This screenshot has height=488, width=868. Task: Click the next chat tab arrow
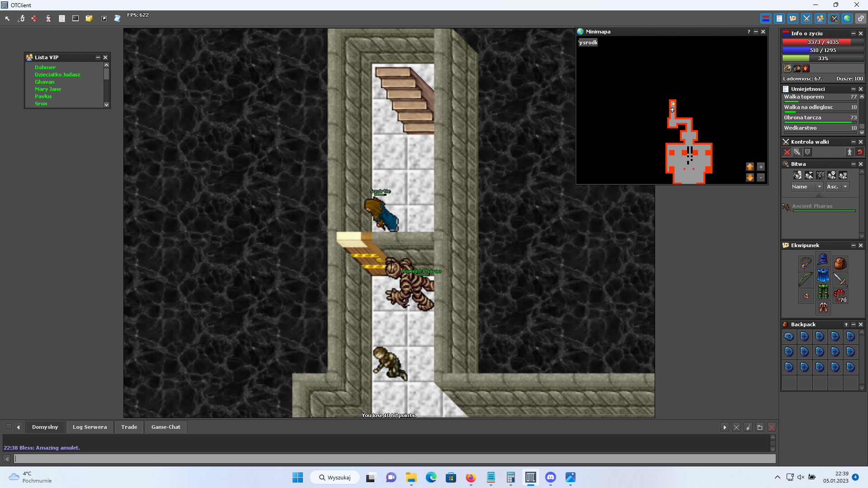[x=725, y=427]
